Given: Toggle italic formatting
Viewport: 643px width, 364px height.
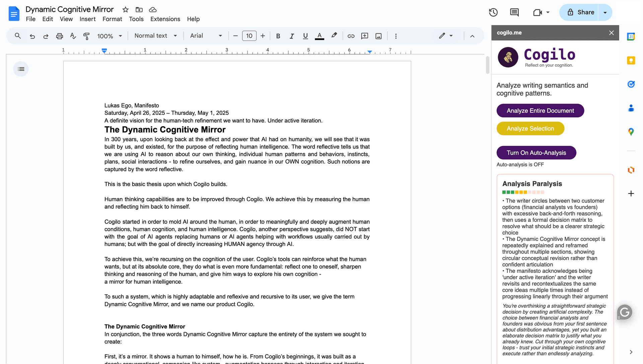Looking at the screenshot, I should (292, 36).
